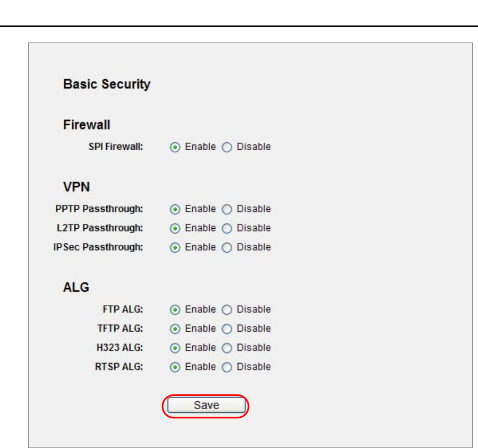
Task: Enable L2TP Passthrough
Action: pos(175,229)
